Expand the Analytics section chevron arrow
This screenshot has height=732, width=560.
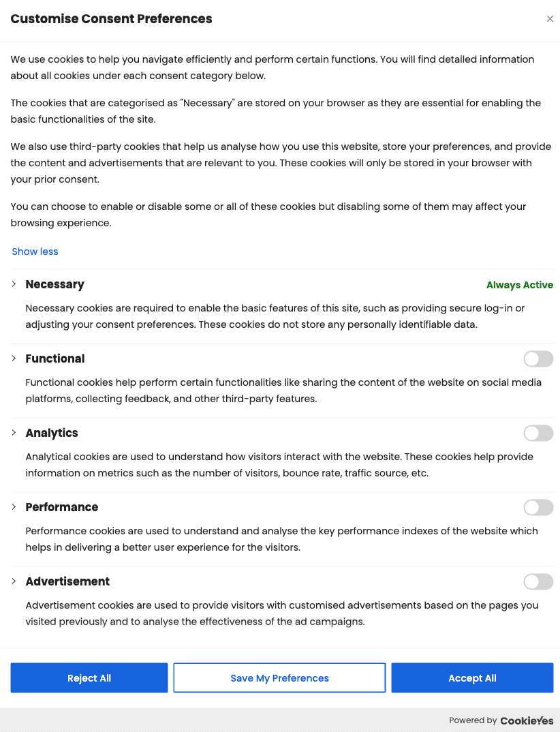(14, 432)
